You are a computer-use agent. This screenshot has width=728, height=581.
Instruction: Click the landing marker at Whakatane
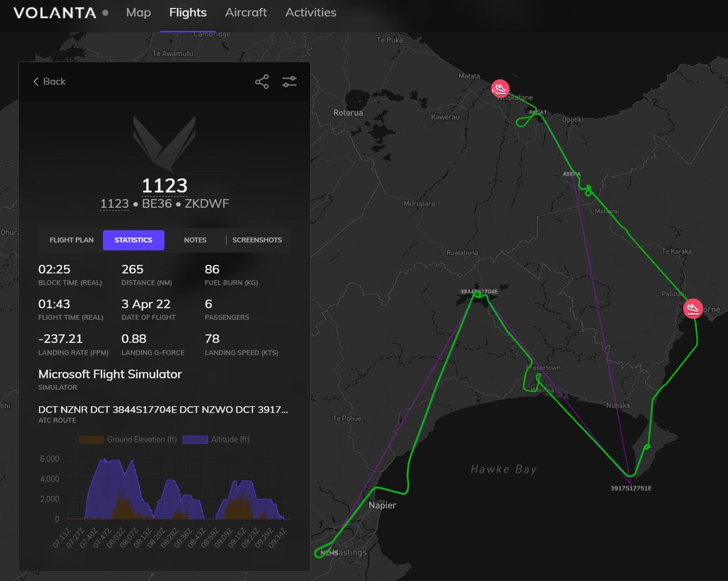click(500, 88)
